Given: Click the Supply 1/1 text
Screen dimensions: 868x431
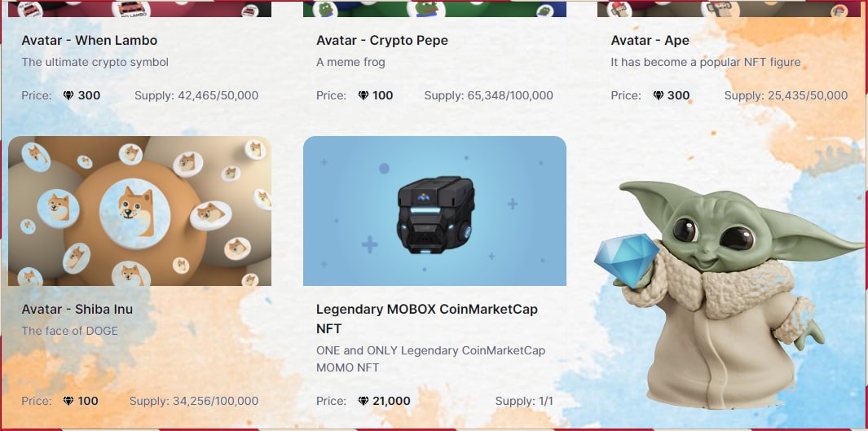Looking at the screenshot, I should 524,401.
